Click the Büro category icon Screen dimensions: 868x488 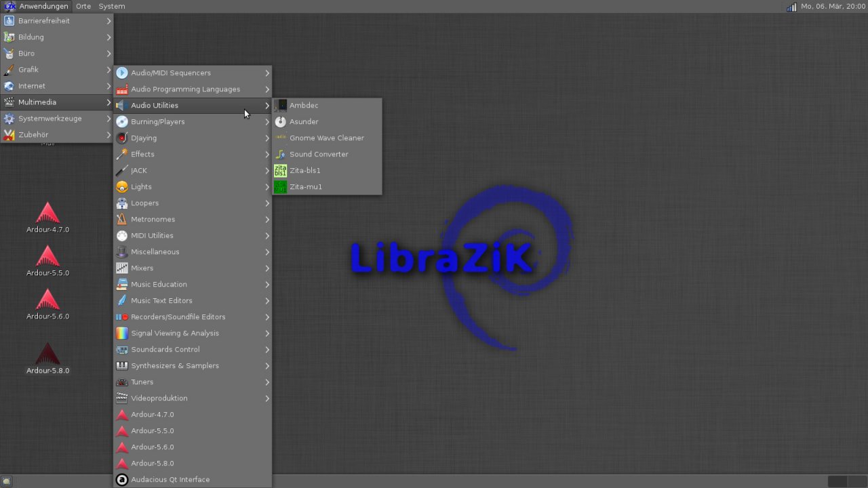(x=9, y=54)
